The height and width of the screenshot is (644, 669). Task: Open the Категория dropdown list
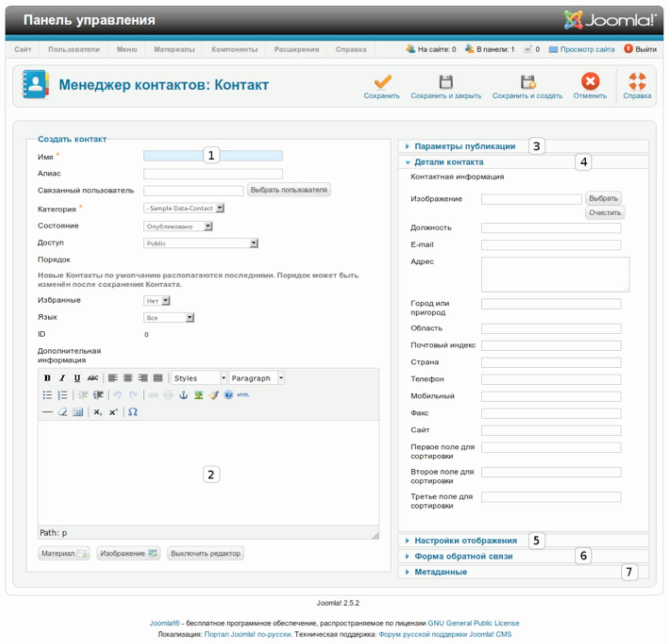point(184,208)
